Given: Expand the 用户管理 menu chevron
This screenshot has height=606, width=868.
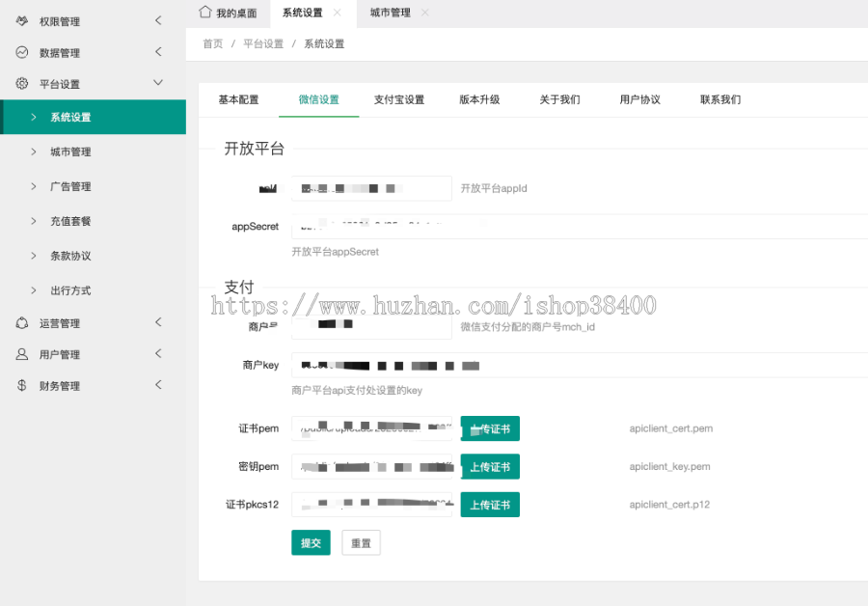Looking at the screenshot, I should point(158,353).
